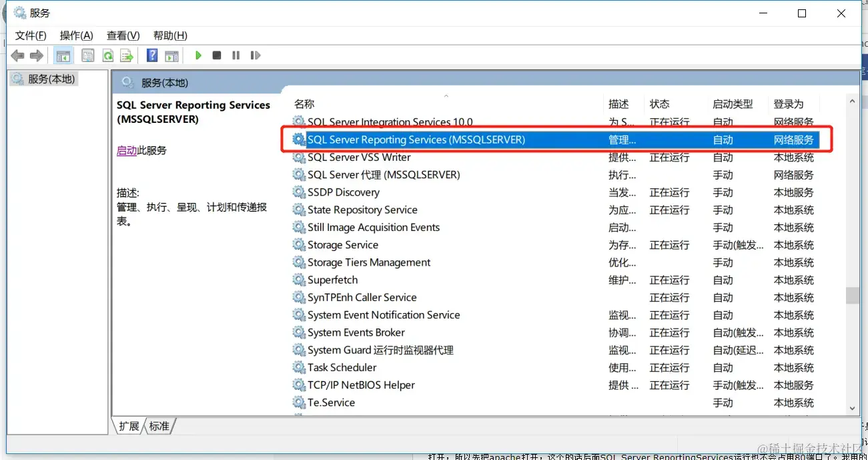Switch to the 标准 tab
Viewport: 868px width, 460px height.
point(159,426)
